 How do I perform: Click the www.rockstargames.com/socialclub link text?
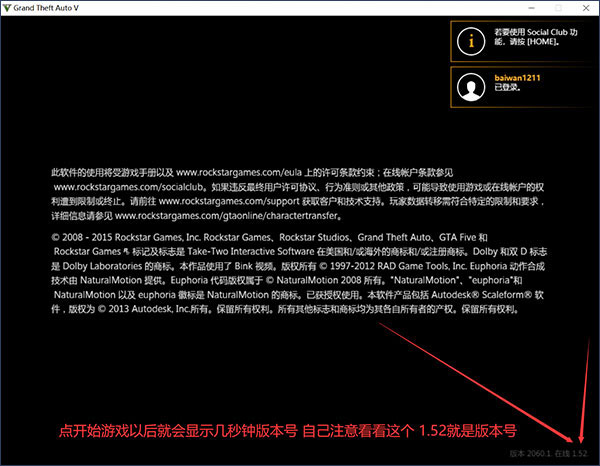[x=129, y=187]
